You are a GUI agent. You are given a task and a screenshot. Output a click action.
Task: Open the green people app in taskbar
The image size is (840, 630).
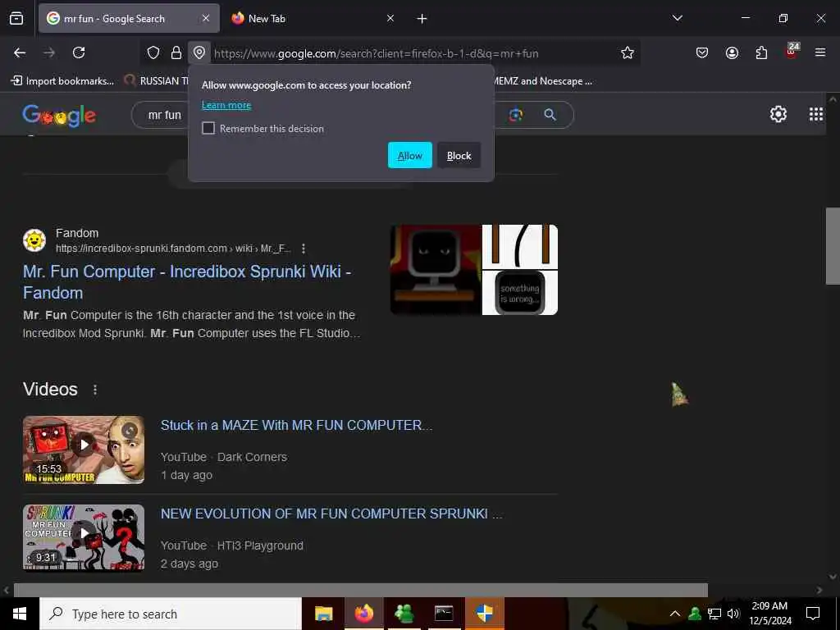point(404,614)
